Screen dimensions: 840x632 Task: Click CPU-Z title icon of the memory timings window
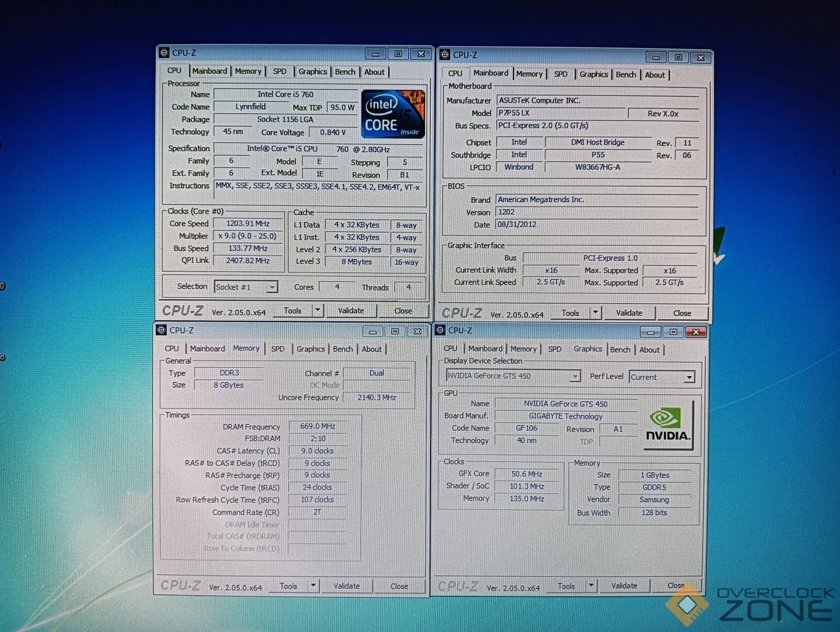tap(161, 330)
